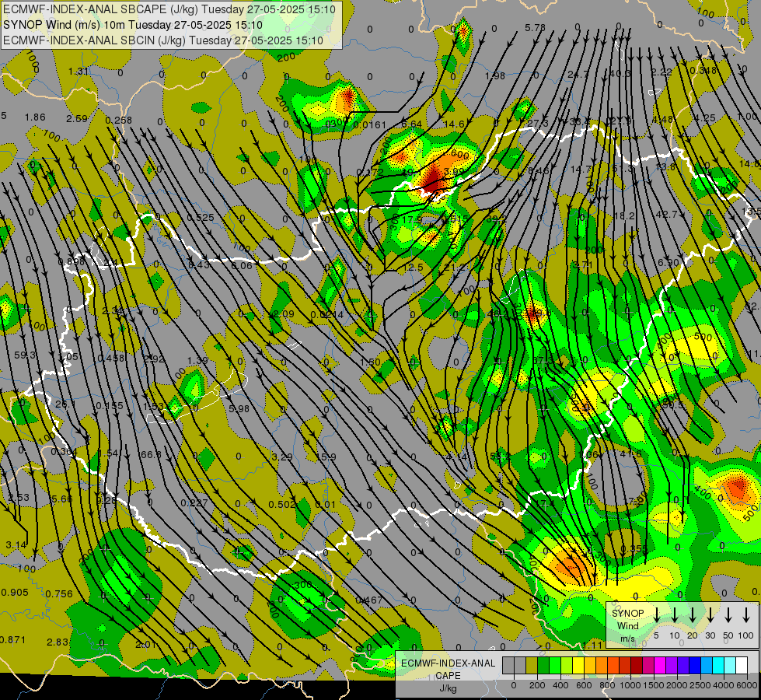
Task: Click the 50 m/s arrow in wind legend
Action: click(x=728, y=615)
